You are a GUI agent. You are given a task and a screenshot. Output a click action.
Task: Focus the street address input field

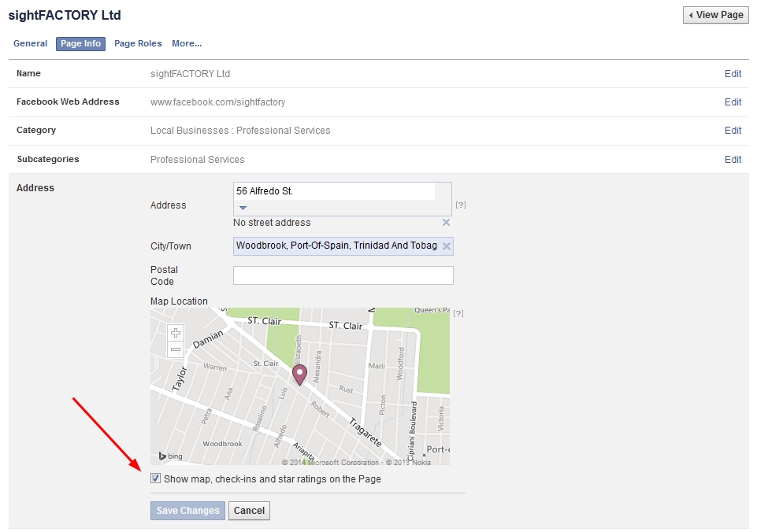click(335, 191)
